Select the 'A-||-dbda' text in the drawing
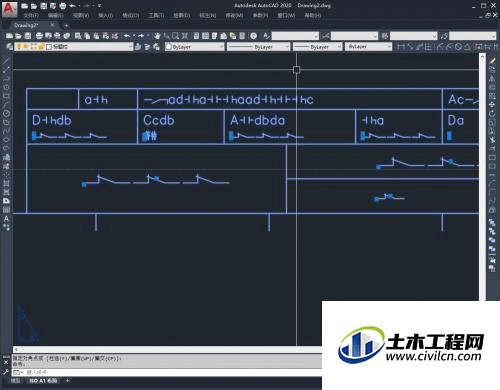Viewport: 500px width, 390px height. click(x=258, y=120)
